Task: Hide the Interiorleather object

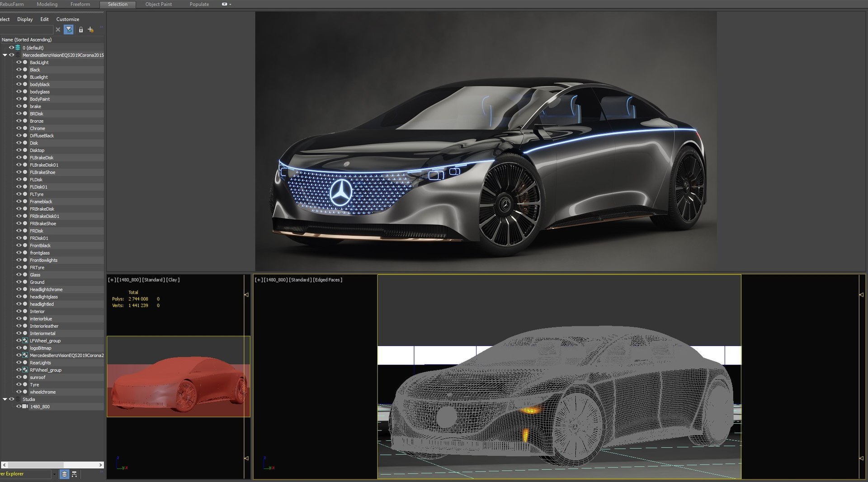Action: coord(19,326)
